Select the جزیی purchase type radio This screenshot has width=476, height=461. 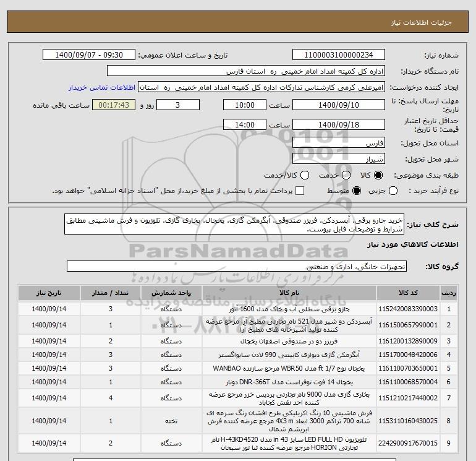(x=393, y=191)
